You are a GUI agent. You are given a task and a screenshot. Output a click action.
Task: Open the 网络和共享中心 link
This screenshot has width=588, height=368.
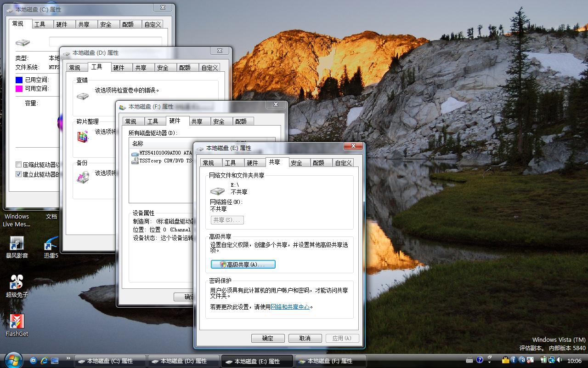[290, 307]
